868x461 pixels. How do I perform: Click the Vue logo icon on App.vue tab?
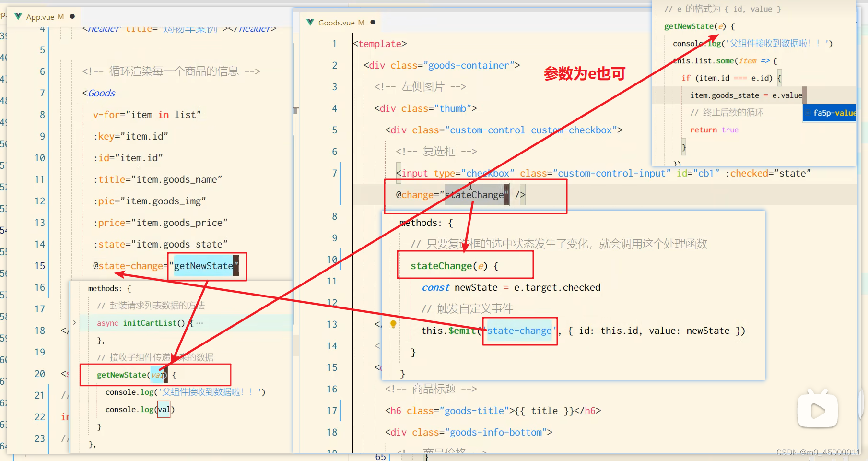17,16
